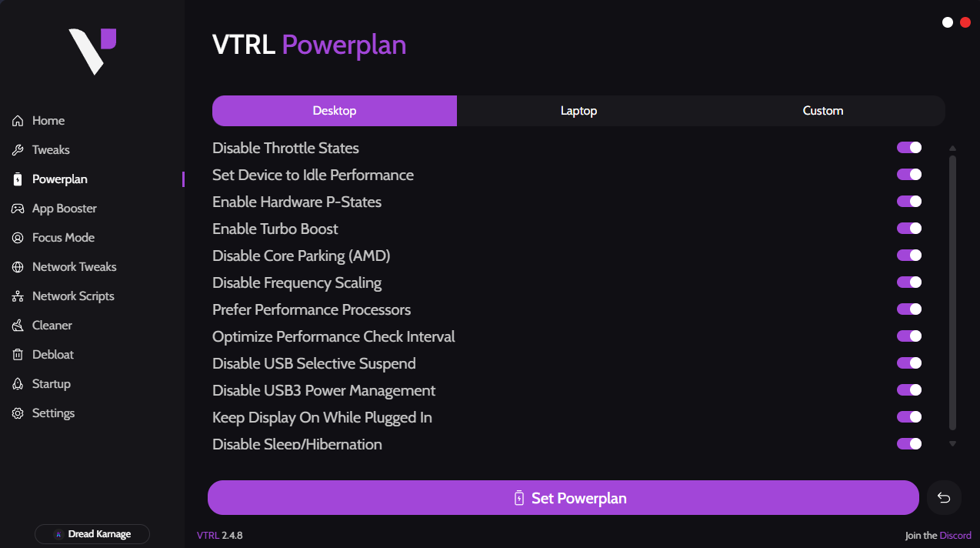Click the white minimize dot

948,22
